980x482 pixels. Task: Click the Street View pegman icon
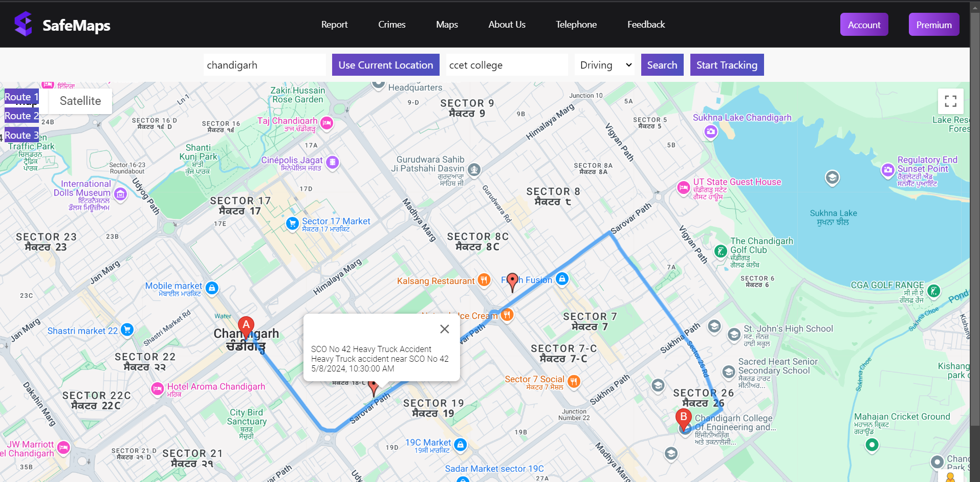950,476
